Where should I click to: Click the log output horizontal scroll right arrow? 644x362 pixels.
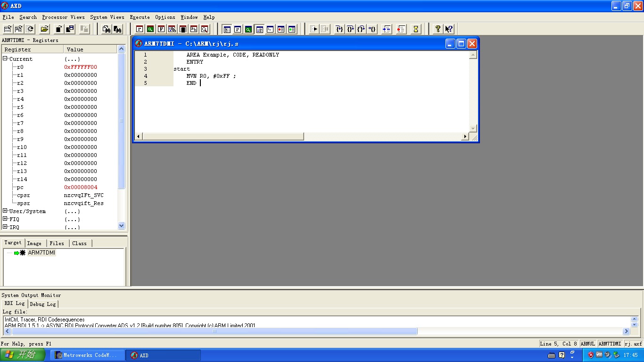pos(627,331)
